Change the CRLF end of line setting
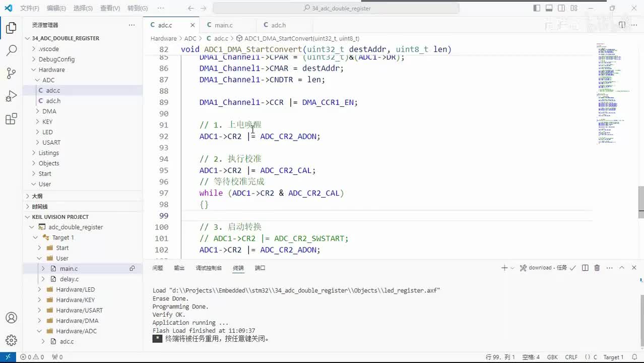644x363 pixels. 571,357
